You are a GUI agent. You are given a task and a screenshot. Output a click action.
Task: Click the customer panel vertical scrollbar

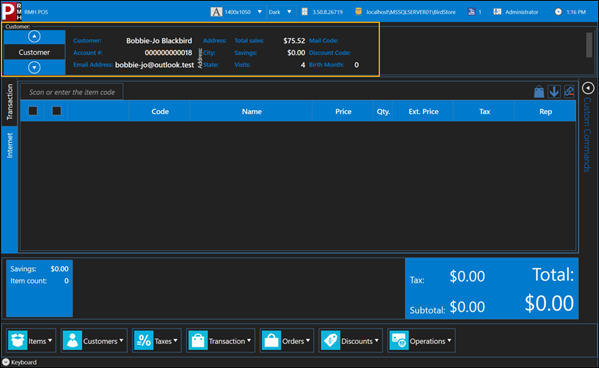point(589,45)
